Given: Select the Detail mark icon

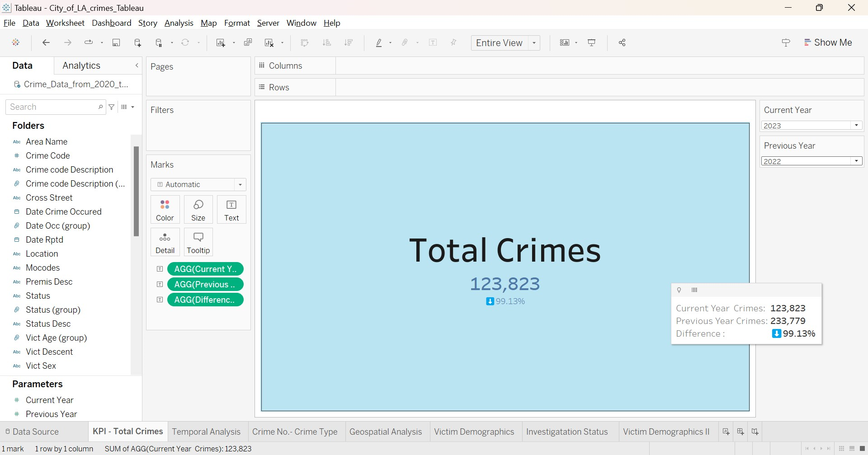Looking at the screenshot, I should coord(165,242).
